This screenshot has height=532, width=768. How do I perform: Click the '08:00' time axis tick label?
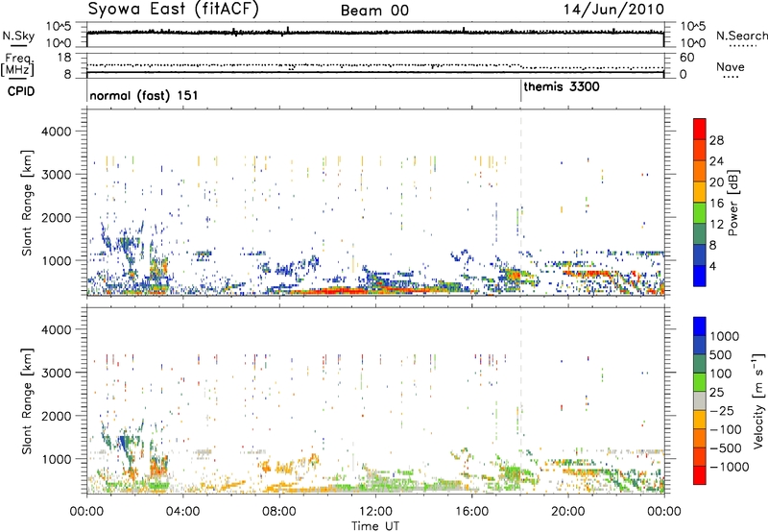point(279,512)
